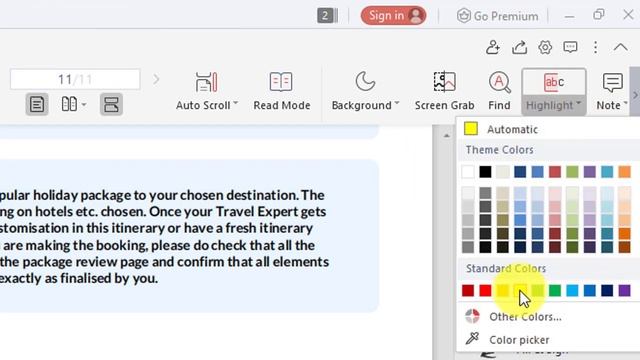Expand the Background dropdown arrow
This screenshot has height=360, width=640.
click(x=397, y=104)
